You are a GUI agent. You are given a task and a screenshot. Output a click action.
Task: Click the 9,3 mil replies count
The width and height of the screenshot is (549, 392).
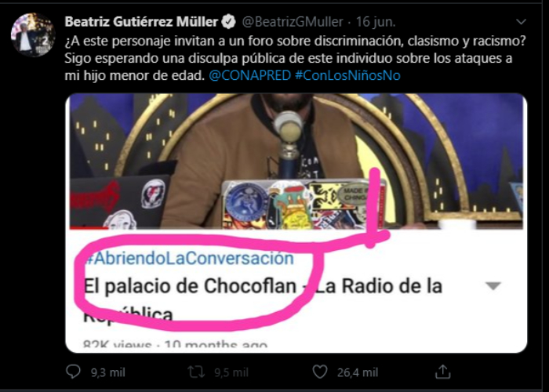108,372
